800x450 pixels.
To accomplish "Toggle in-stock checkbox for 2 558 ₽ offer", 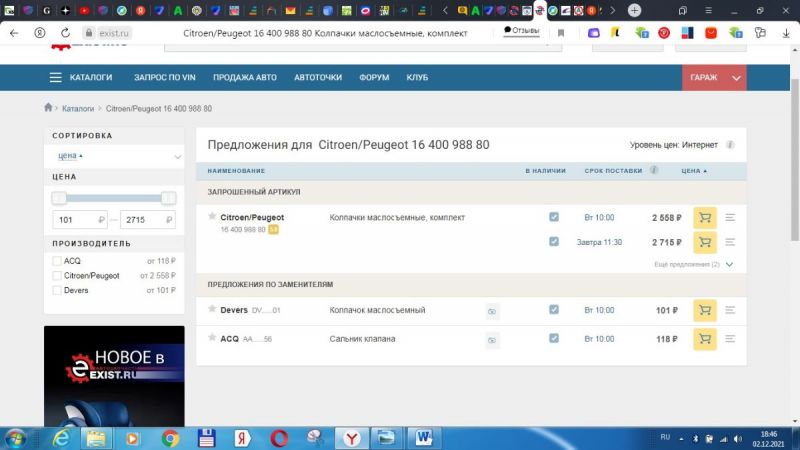I will [554, 217].
